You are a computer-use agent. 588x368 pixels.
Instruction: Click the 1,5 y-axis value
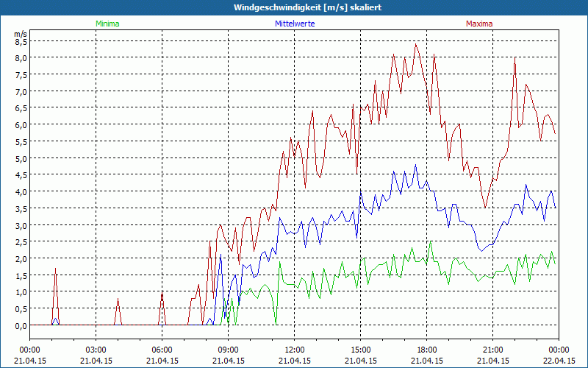(21, 275)
